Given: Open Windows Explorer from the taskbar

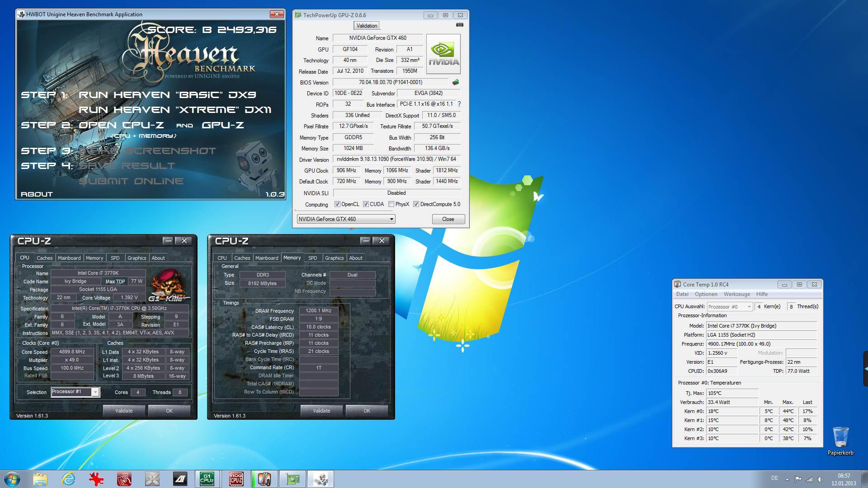Looking at the screenshot, I should tap(40, 479).
